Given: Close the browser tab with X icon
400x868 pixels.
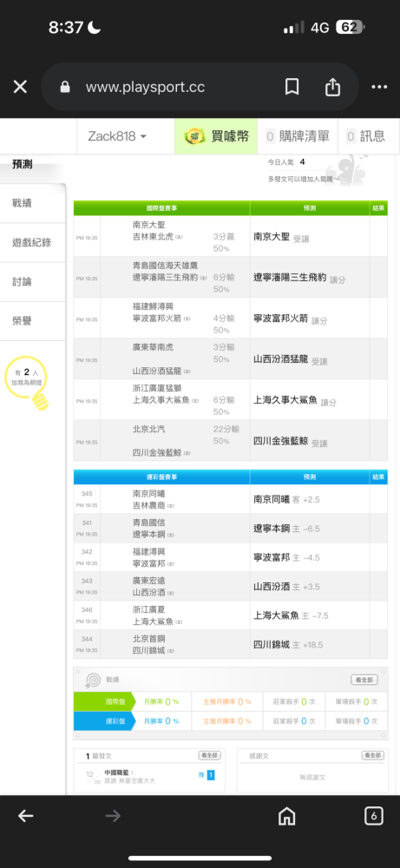Looking at the screenshot, I should click(x=20, y=87).
